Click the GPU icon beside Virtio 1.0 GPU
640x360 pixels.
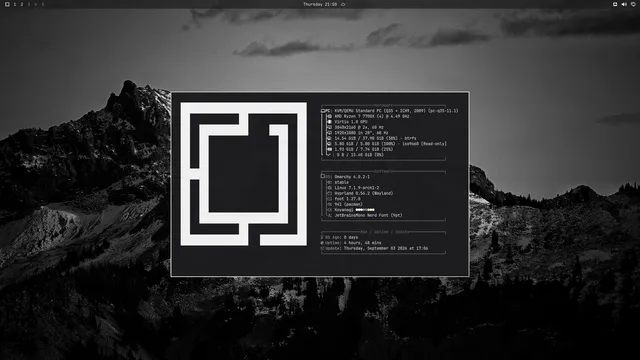(x=329, y=122)
